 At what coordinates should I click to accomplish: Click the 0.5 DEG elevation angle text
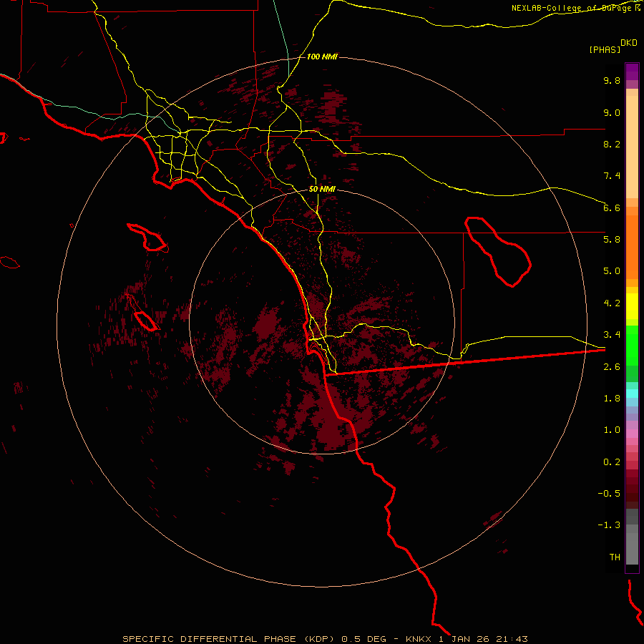[364, 639]
